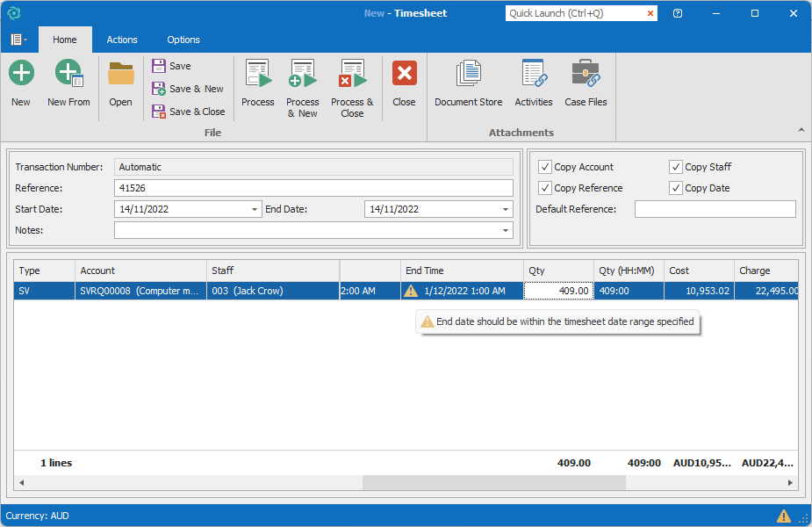Viewport: 812px width, 527px height.
Task: Click the Process & New icon
Action: click(x=303, y=74)
